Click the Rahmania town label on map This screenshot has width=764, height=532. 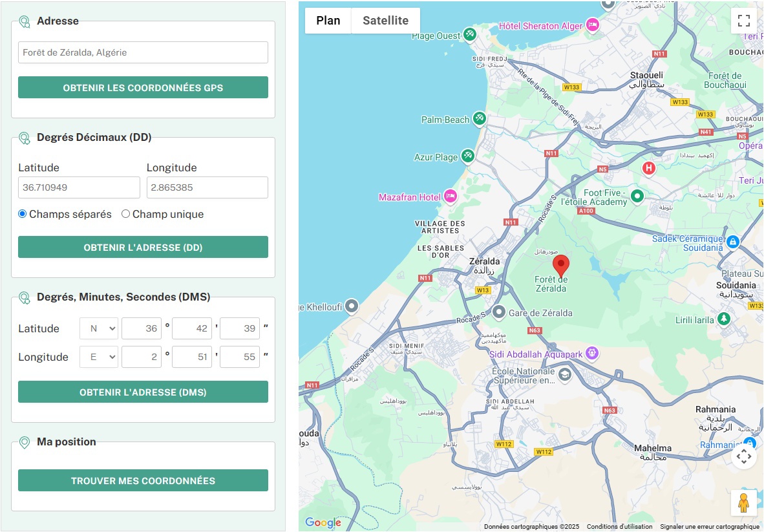point(716,418)
